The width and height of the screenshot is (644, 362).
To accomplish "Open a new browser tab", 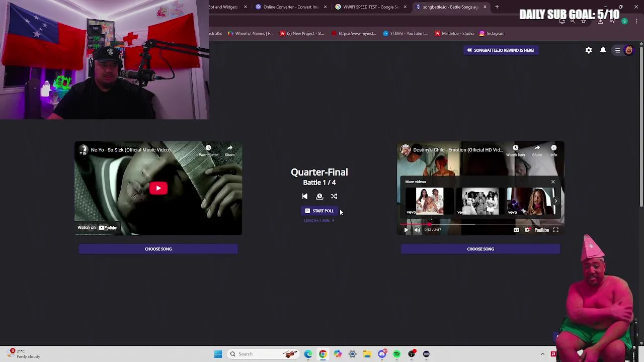I will (x=497, y=7).
